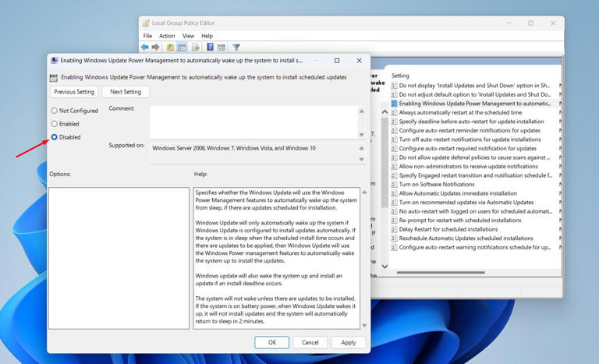Click the Forward arrow in toolbar
Viewport: 599px width, 364px height.
click(x=155, y=48)
